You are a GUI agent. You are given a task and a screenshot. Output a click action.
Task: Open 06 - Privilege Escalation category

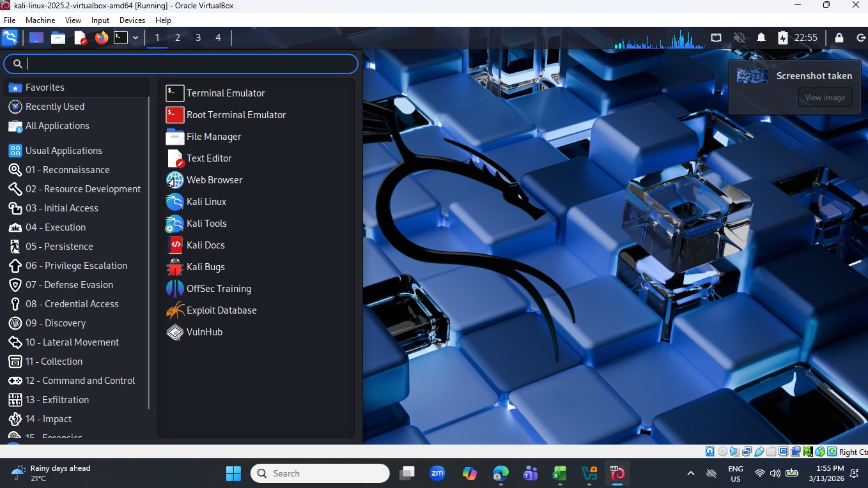click(x=77, y=266)
